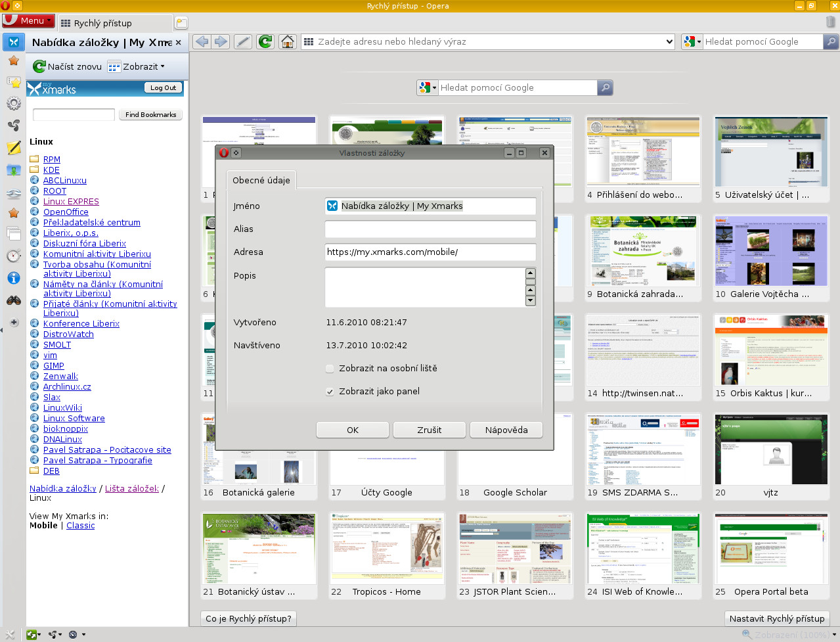This screenshot has height=642, width=840.
Task: Open the Notes panel with pencil icon
Action: coord(13,148)
